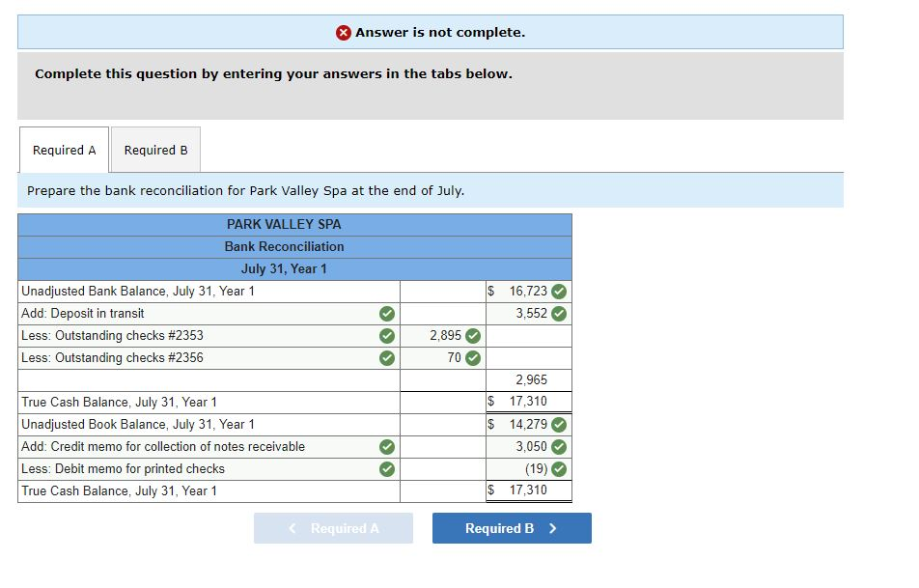
Task: Click the book-side 17,310 true cash balance value
Action: coord(528,490)
